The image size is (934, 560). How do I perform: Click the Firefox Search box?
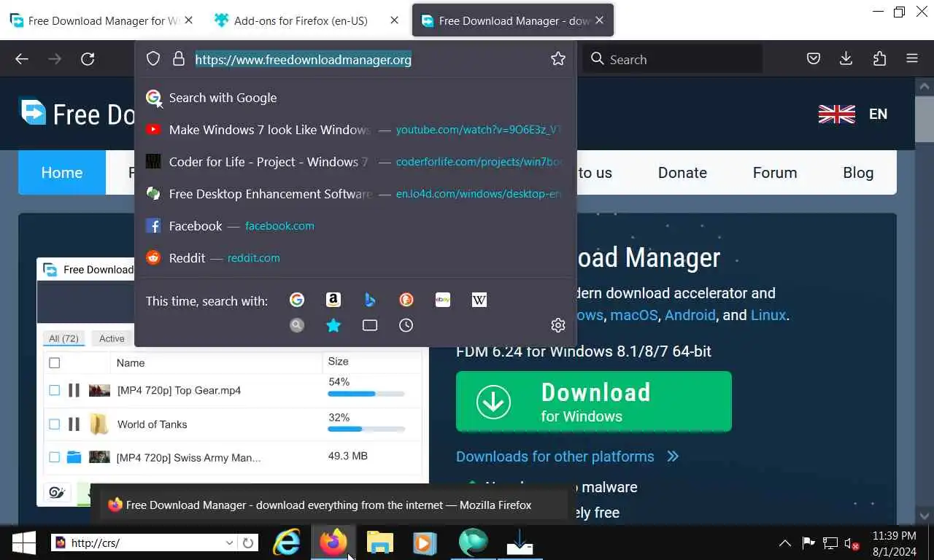pos(672,59)
